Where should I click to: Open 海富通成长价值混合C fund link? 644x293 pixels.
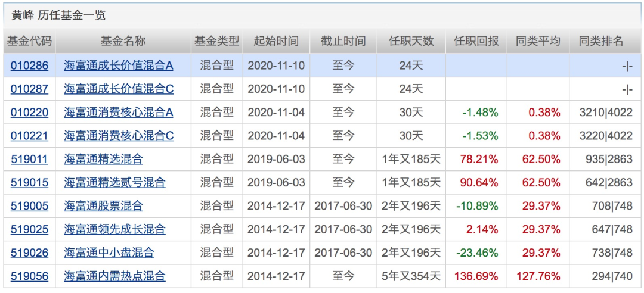119,89
